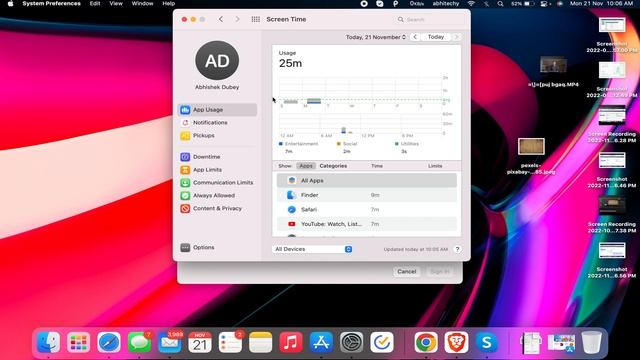640x360 pixels.
Task: Open App Store from the Dock
Action: 321,342
